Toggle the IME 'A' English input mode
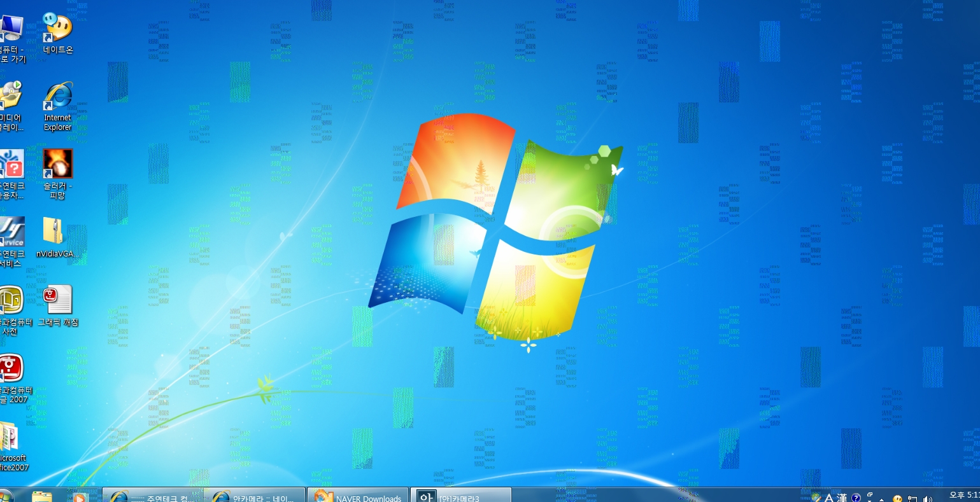The image size is (980, 502). tap(829, 498)
